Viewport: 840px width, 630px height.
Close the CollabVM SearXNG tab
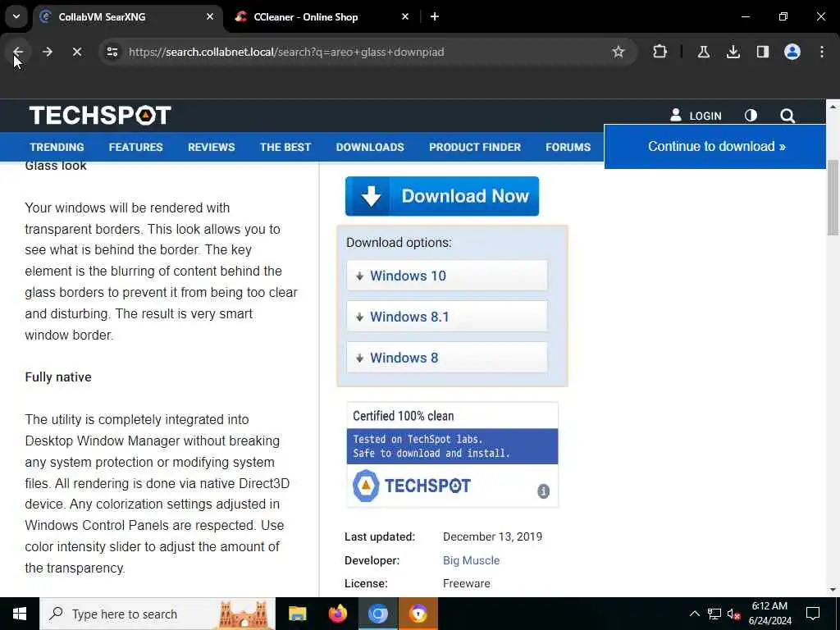(x=210, y=16)
